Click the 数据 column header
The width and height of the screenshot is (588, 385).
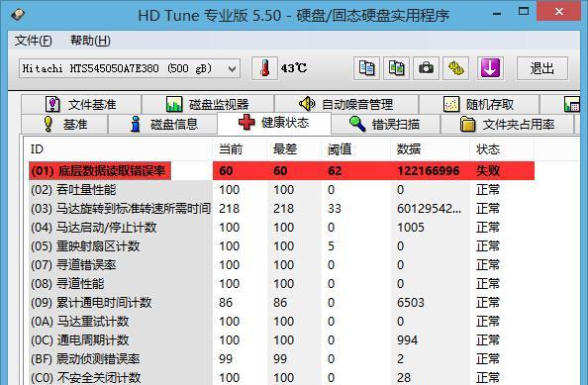point(431,149)
